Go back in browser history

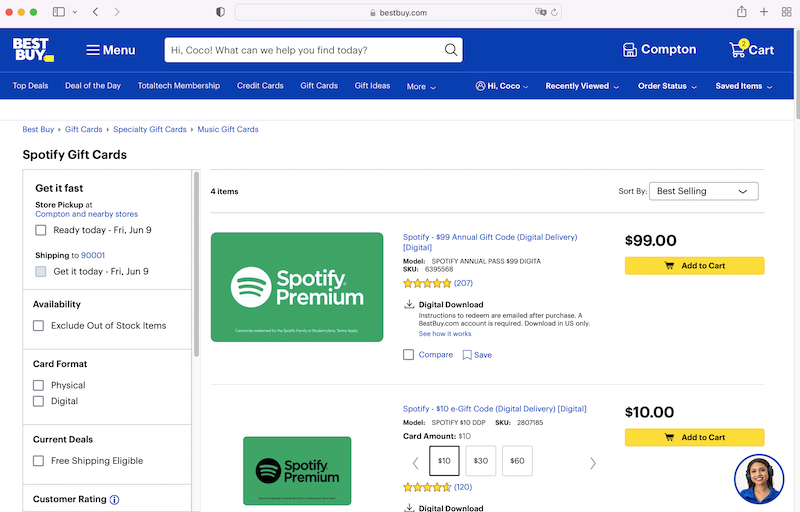point(95,12)
